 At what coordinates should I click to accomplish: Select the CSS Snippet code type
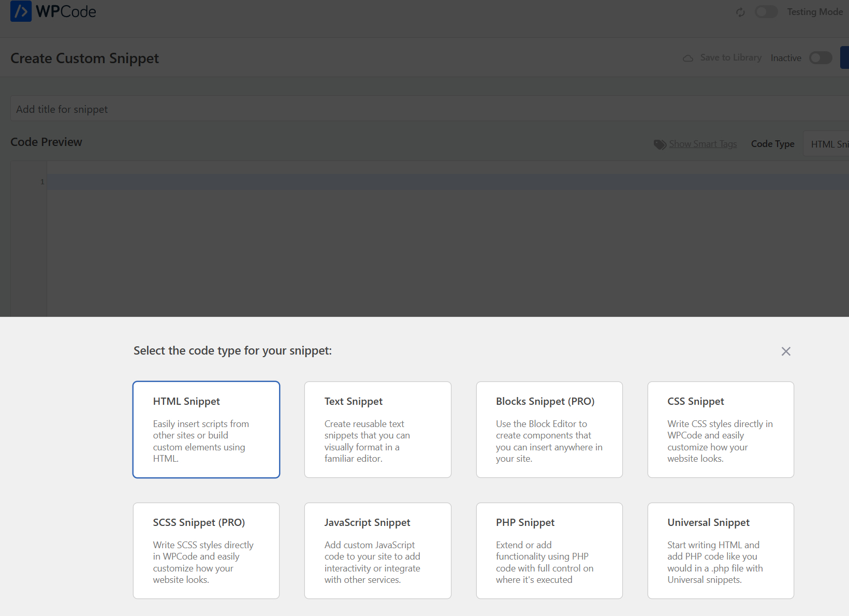(721, 430)
